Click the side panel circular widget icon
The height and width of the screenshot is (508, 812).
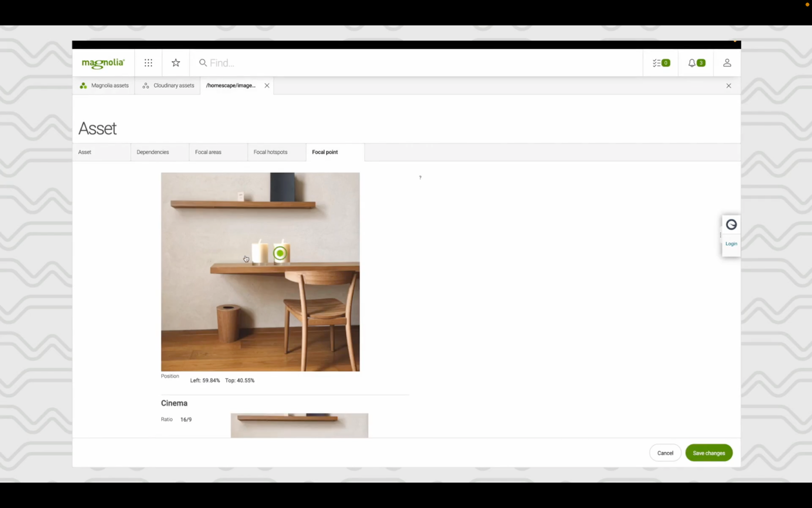coord(731,225)
